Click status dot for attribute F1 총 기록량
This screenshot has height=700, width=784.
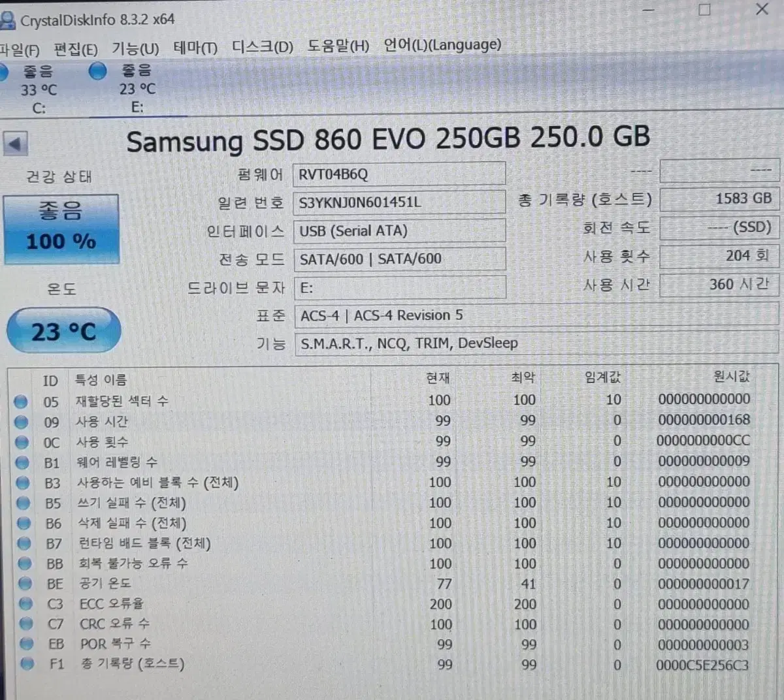[27, 664]
